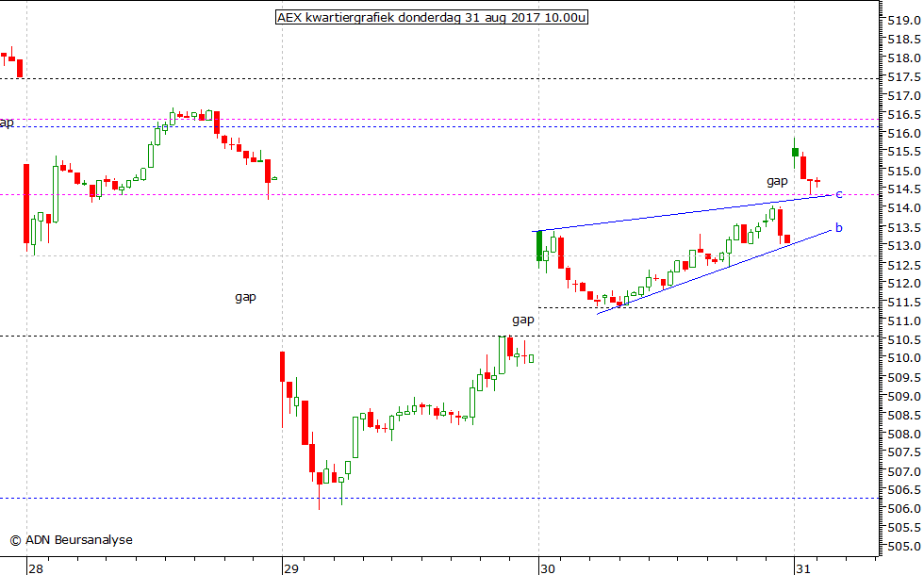
Task: Select the lower blue rising trendline
Action: [713, 271]
